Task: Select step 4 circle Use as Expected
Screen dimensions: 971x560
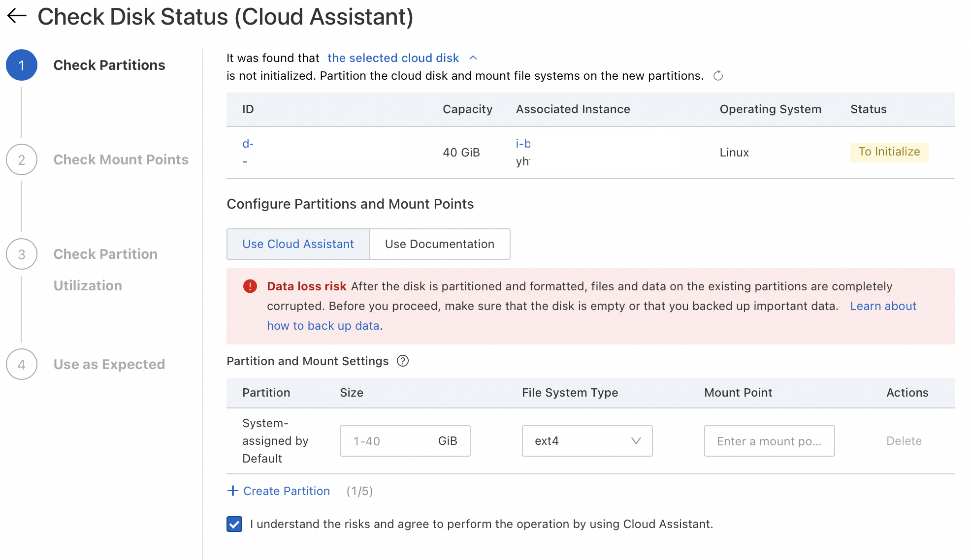Action: [x=22, y=364]
